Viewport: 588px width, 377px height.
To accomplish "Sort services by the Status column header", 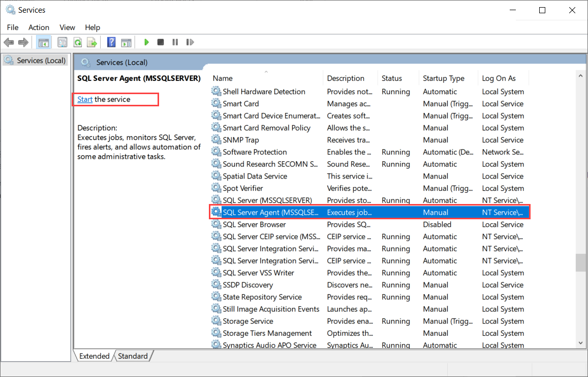I will 392,78.
